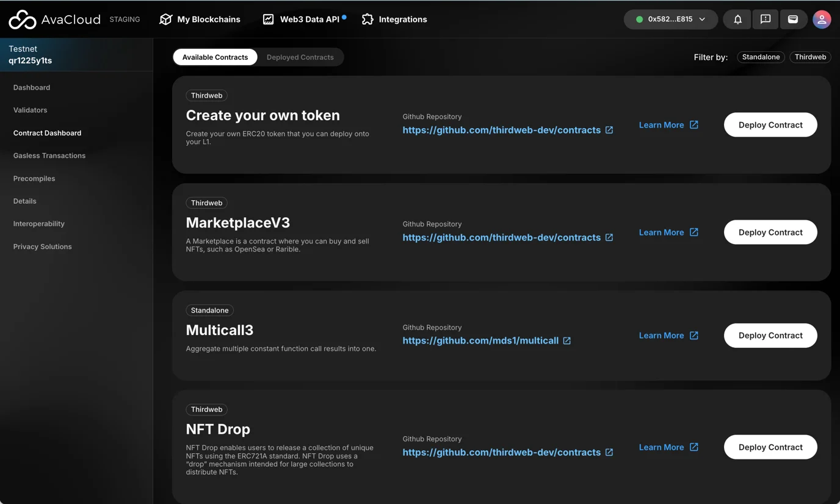Click the My Blockchains cube icon

165,20
